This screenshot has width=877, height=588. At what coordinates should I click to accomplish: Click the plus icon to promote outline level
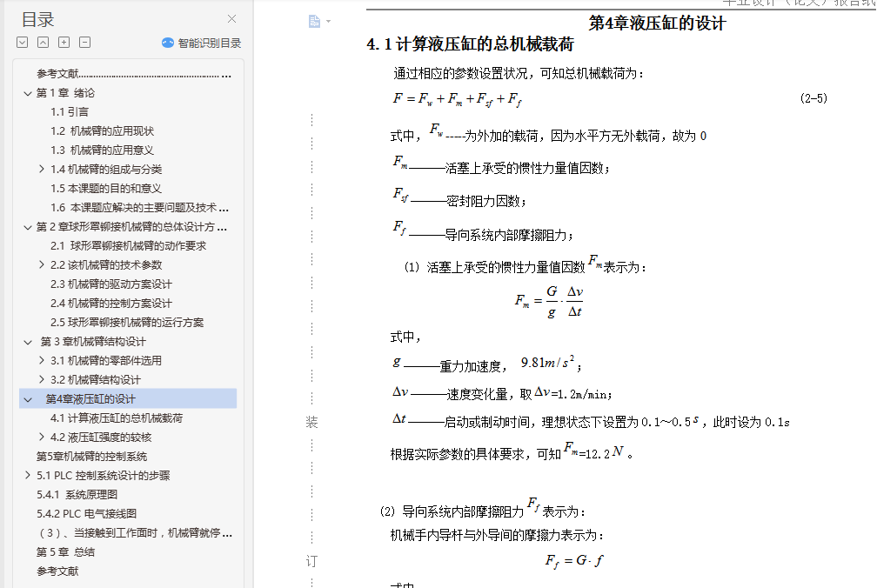coord(64,43)
